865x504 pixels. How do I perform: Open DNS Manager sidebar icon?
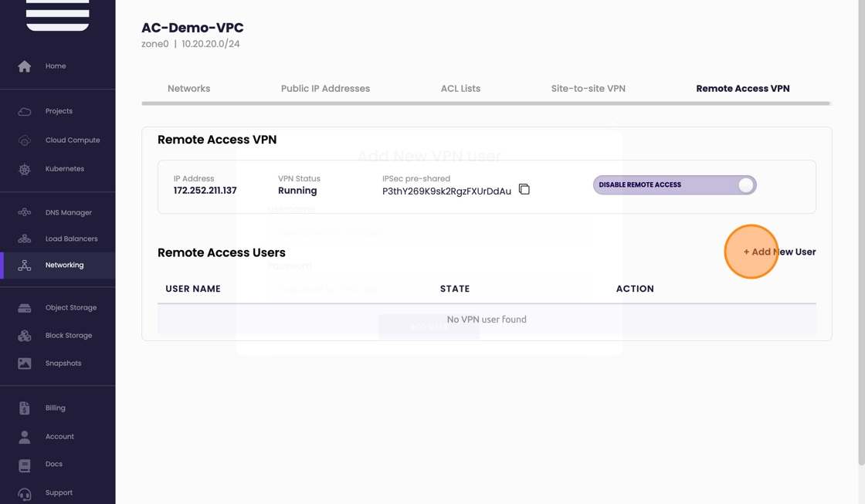pos(25,212)
